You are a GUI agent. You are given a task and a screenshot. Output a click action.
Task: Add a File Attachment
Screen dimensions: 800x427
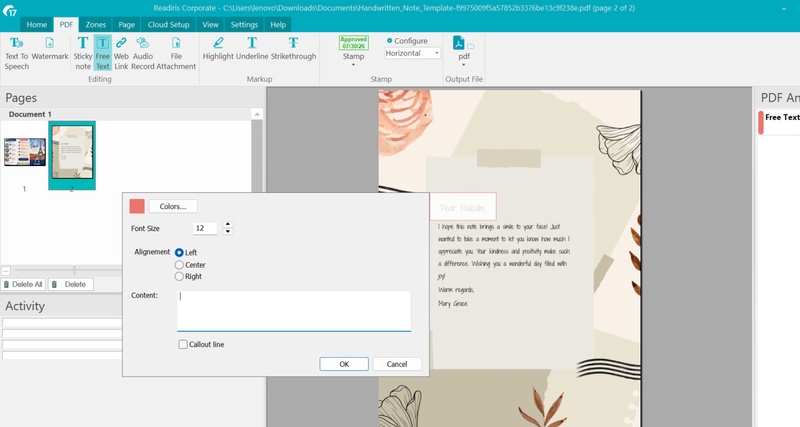pos(176,53)
